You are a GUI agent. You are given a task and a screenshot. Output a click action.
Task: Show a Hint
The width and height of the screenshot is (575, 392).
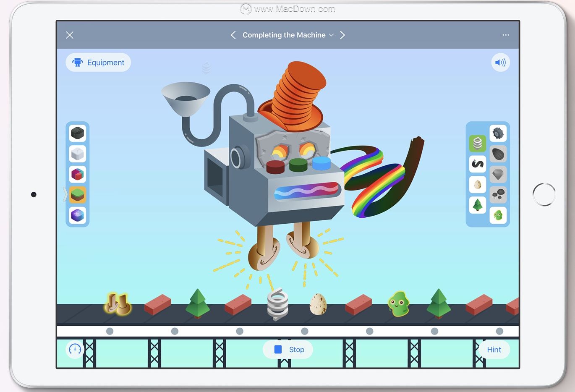(494, 350)
